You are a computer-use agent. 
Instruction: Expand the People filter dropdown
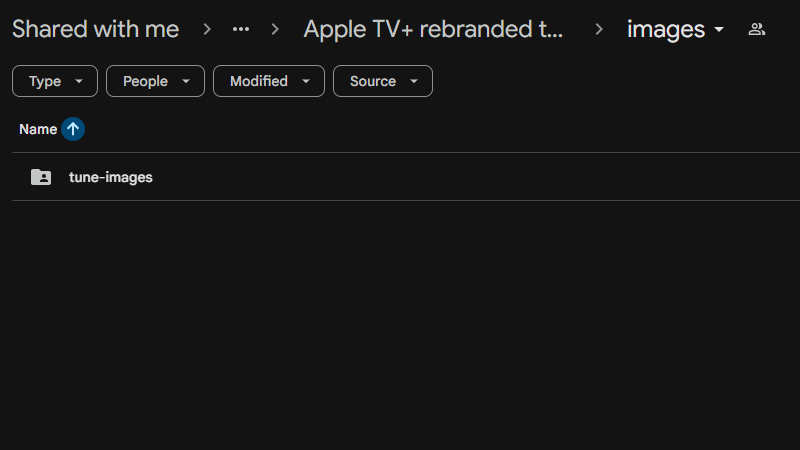coord(155,81)
